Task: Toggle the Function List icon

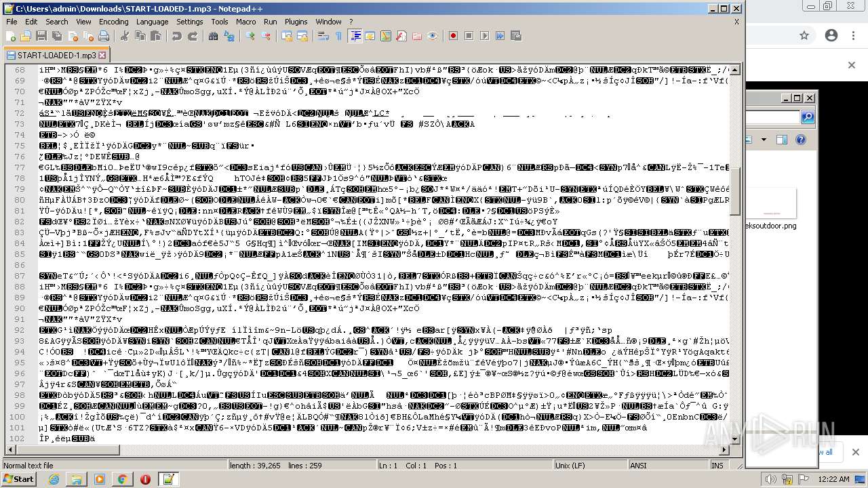Action: 401,36
